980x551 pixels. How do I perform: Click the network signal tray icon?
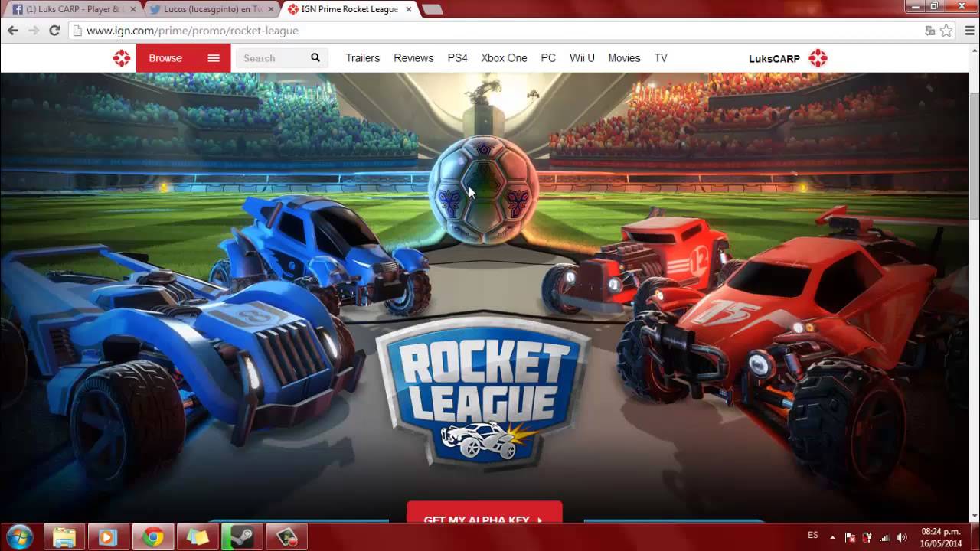(x=884, y=537)
